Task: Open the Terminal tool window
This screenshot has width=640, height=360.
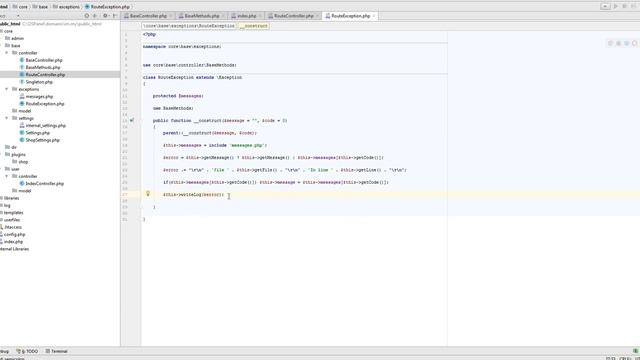Action: coord(56,351)
